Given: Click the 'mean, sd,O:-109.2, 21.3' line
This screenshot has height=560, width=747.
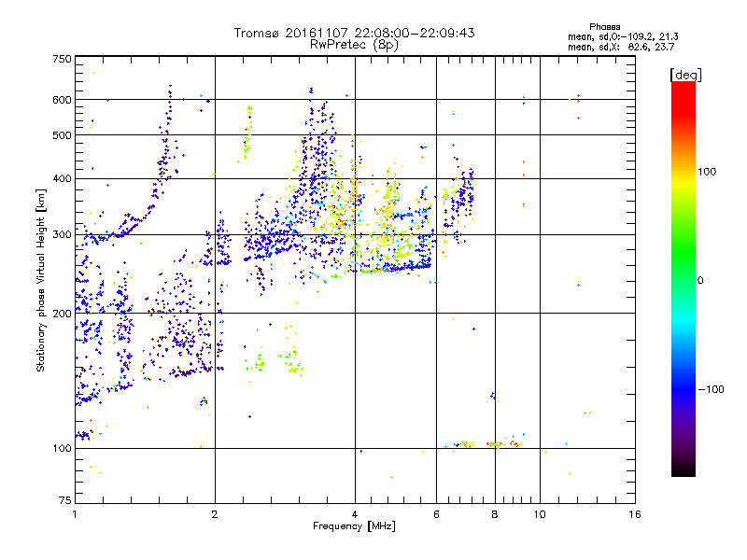Looking at the screenshot, I should (x=623, y=36).
